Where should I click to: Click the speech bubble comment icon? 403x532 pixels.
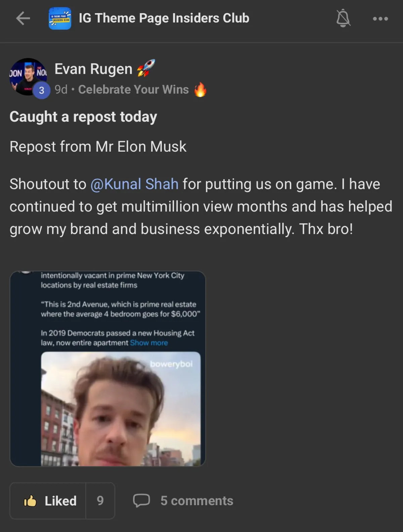141,500
